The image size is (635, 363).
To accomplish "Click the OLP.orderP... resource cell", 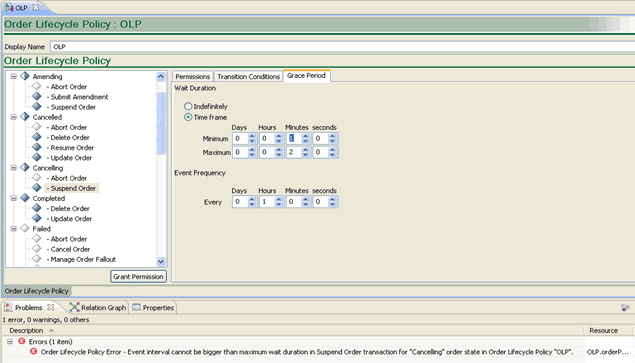I will click(607, 352).
